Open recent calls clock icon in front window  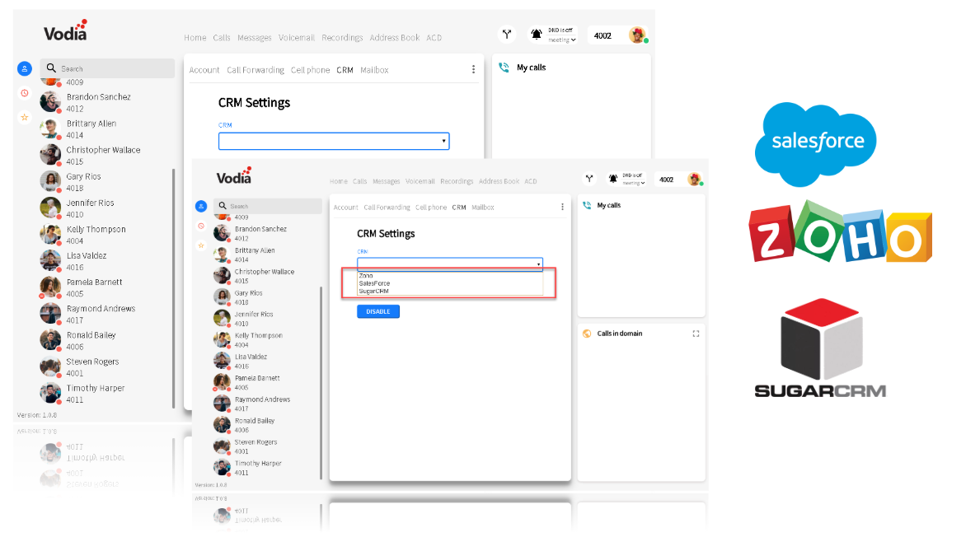click(201, 226)
